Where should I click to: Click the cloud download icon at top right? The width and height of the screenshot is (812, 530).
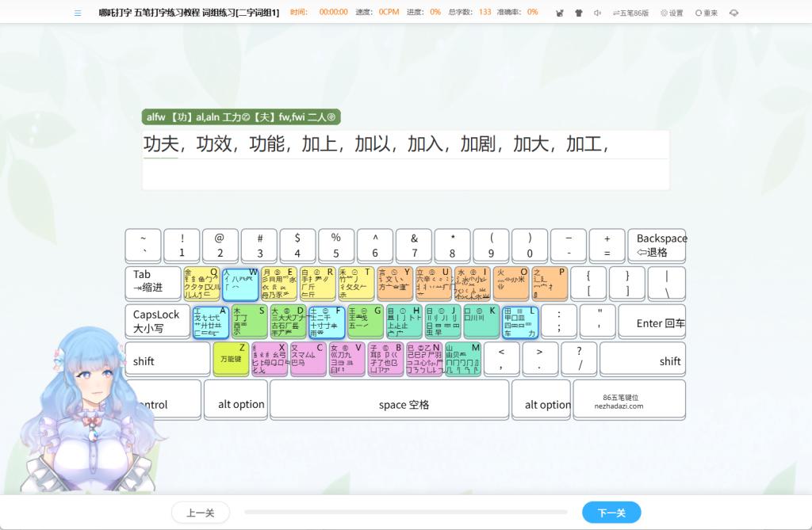pyautogui.click(x=733, y=13)
